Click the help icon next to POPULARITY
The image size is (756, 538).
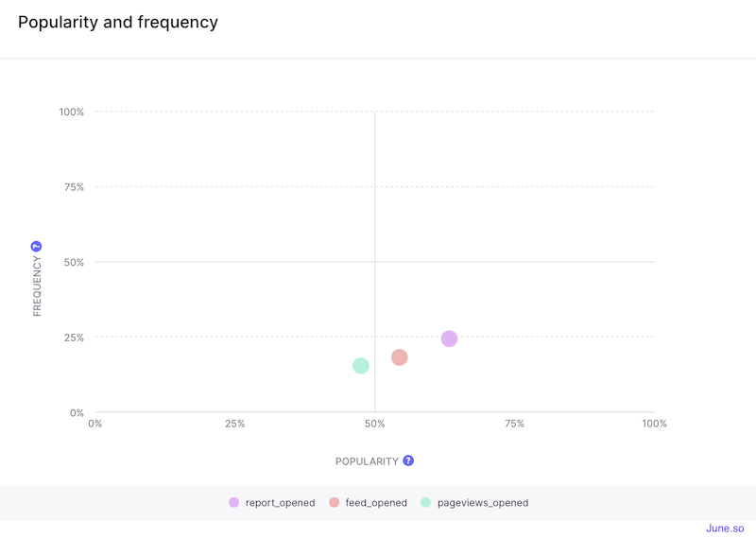click(408, 460)
